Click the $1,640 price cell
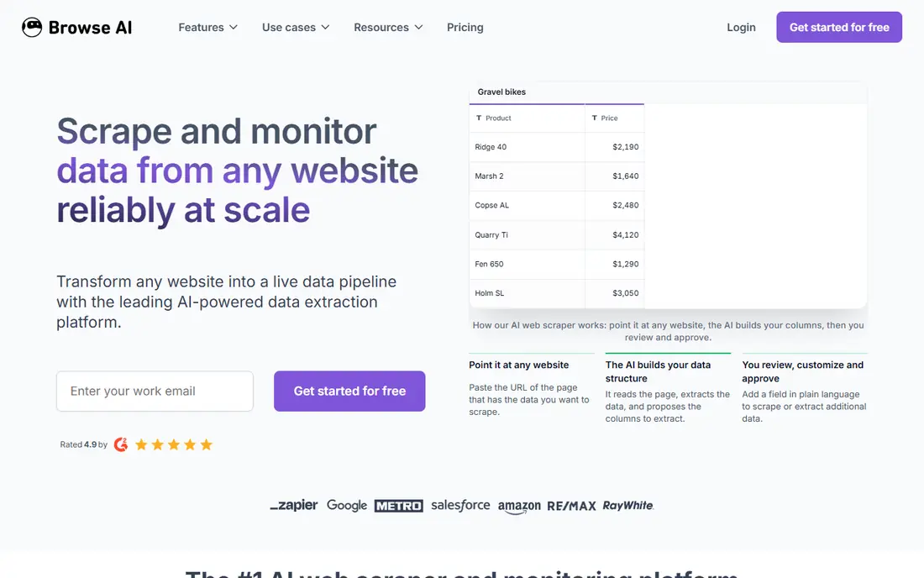Viewport: 924px width, 578px height. coord(615,176)
